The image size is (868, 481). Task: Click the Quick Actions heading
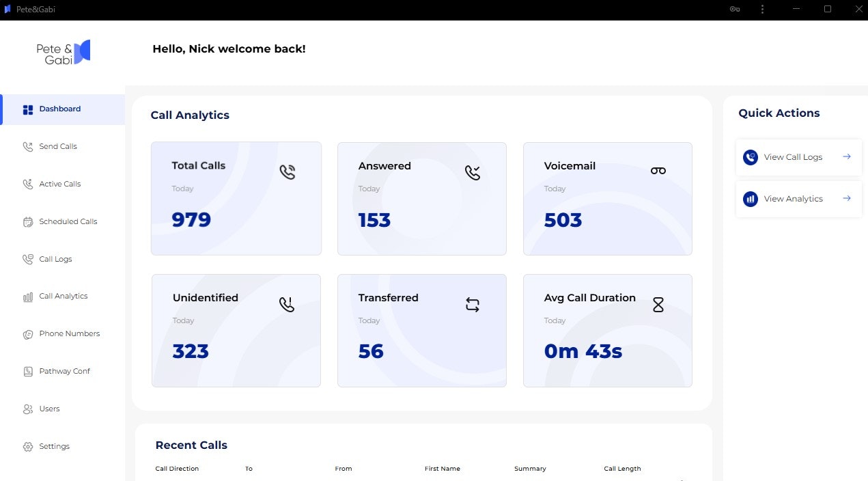(779, 113)
